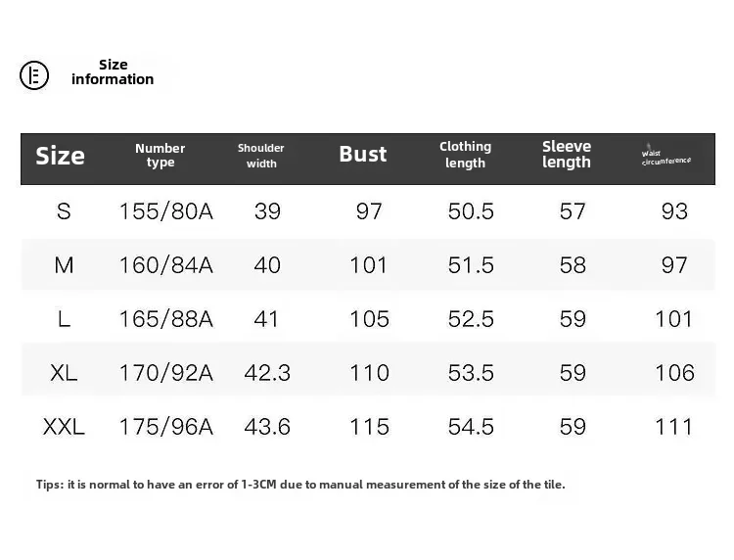
Task: Click the XL size row label
Action: pyautogui.click(x=64, y=373)
